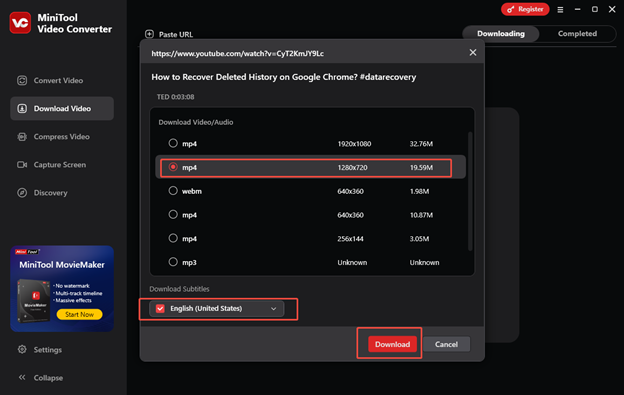Click the Start Now button in MovieMaker ad

pos(79,314)
